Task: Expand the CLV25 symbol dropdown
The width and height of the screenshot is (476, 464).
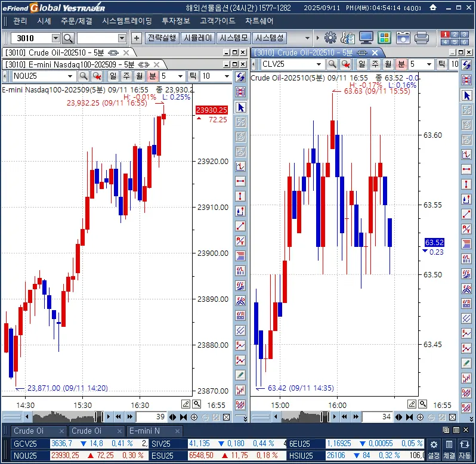Action: pyautogui.click(x=319, y=64)
